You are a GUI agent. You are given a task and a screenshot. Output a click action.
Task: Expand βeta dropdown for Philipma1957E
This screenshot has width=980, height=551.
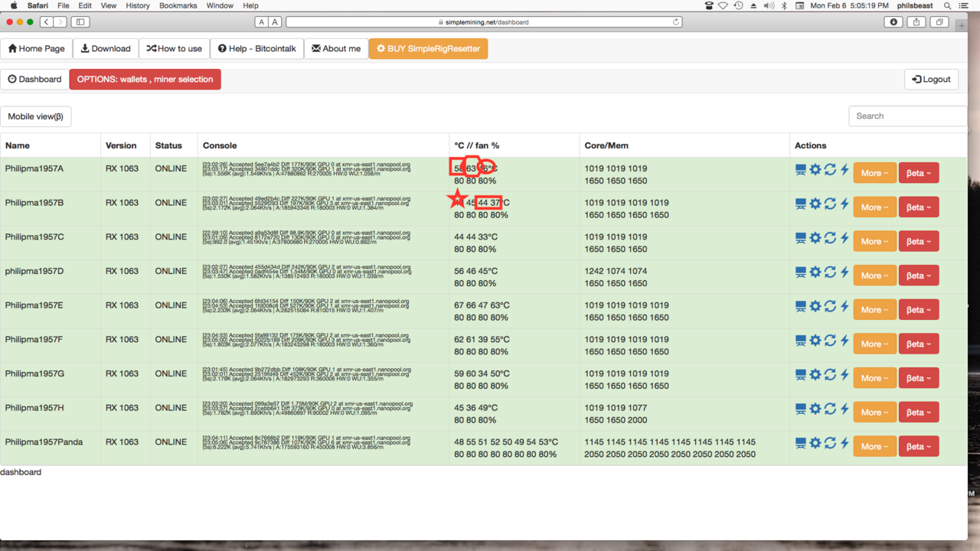pos(919,310)
